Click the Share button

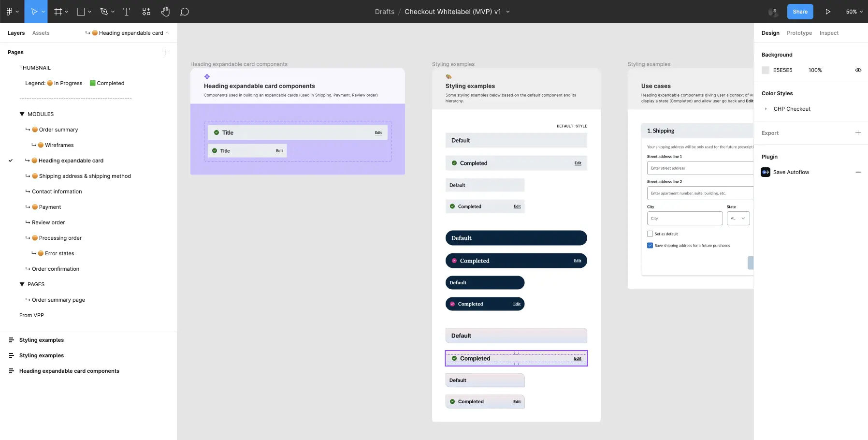coord(800,11)
